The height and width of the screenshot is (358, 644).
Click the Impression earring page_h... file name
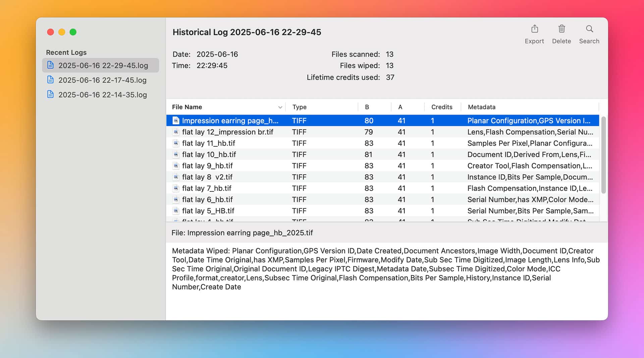[230, 121]
